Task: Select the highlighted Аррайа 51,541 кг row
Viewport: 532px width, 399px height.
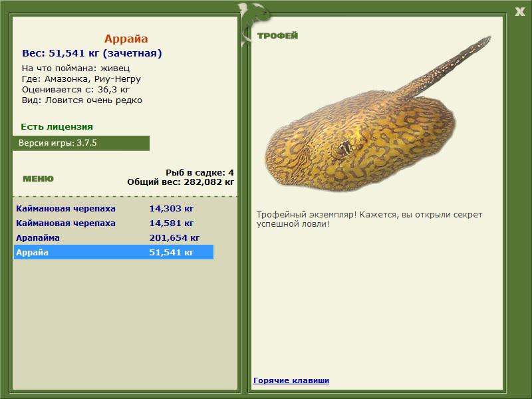Action: tap(114, 253)
